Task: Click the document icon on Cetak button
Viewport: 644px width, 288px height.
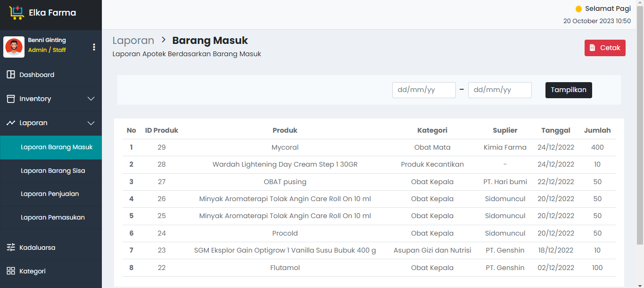Action: coord(593,48)
